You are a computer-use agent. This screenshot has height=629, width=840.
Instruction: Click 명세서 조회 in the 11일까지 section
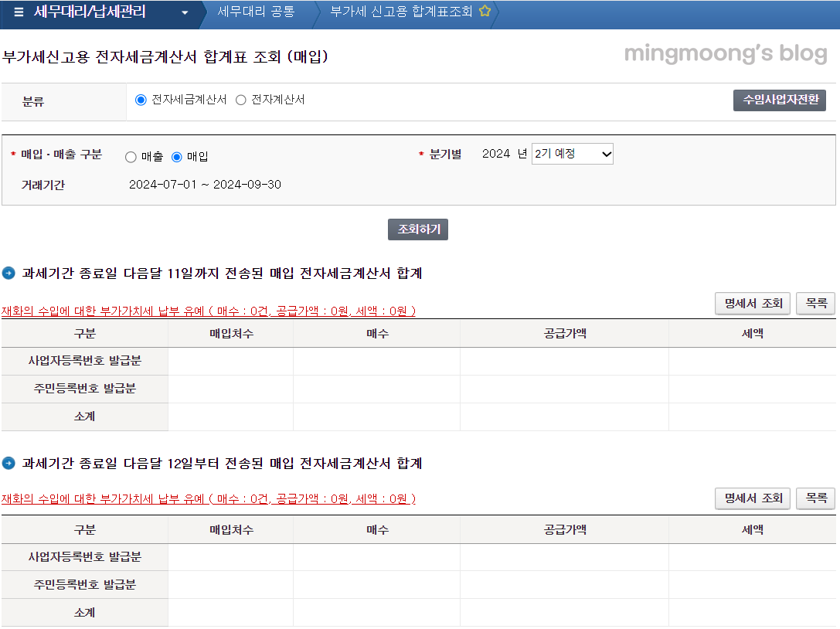point(752,303)
